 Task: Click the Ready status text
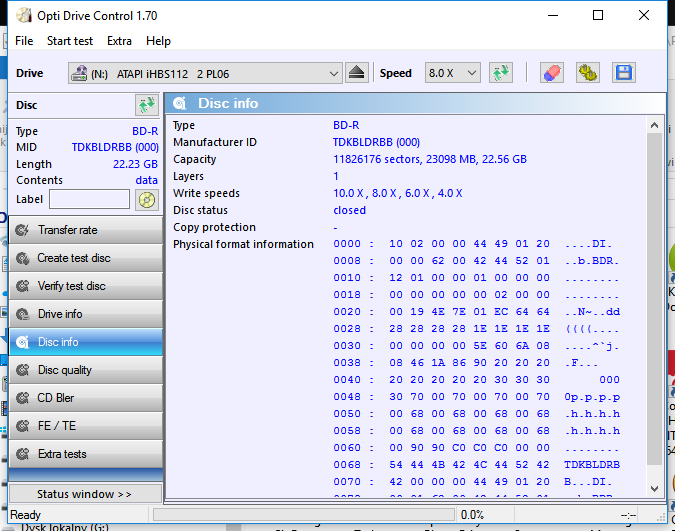(25, 515)
